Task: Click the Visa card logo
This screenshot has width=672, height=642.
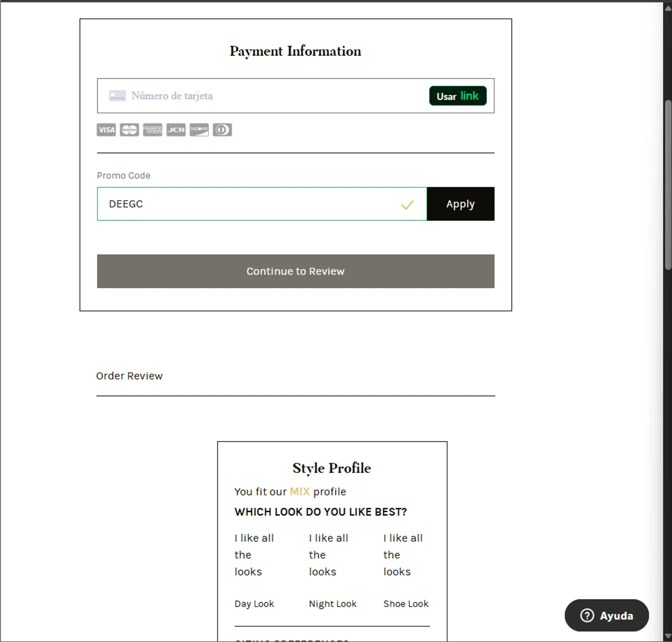Action: point(106,130)
